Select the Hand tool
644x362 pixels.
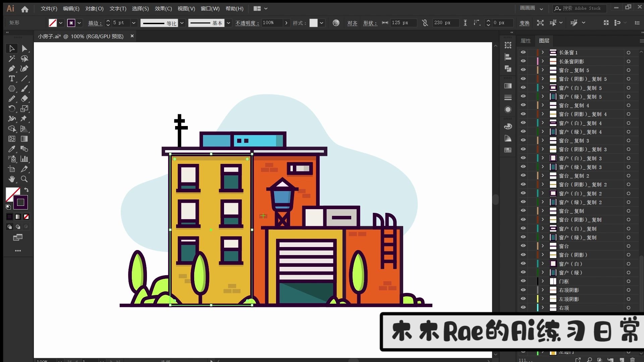coord(11,179)
